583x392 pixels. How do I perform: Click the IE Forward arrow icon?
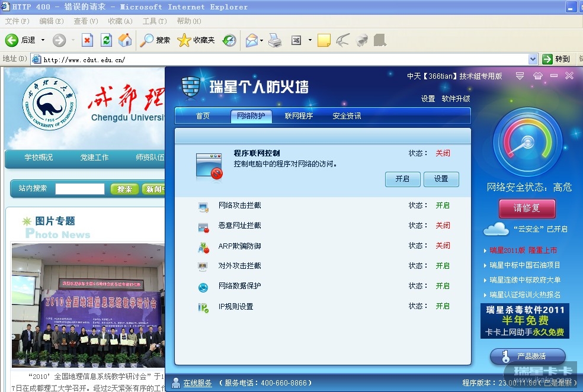[x=59, y=40]
